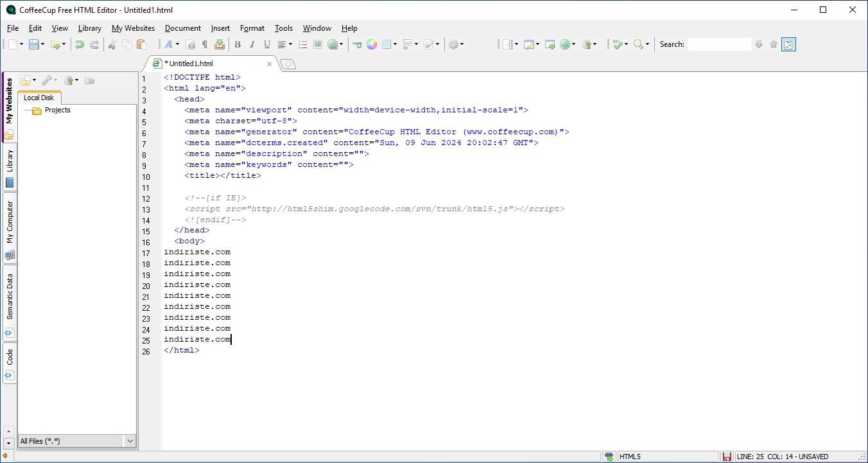Screen dimensions: 868x463
Task: Click the magnifier Find icon
Action: [x=638, y=44]
